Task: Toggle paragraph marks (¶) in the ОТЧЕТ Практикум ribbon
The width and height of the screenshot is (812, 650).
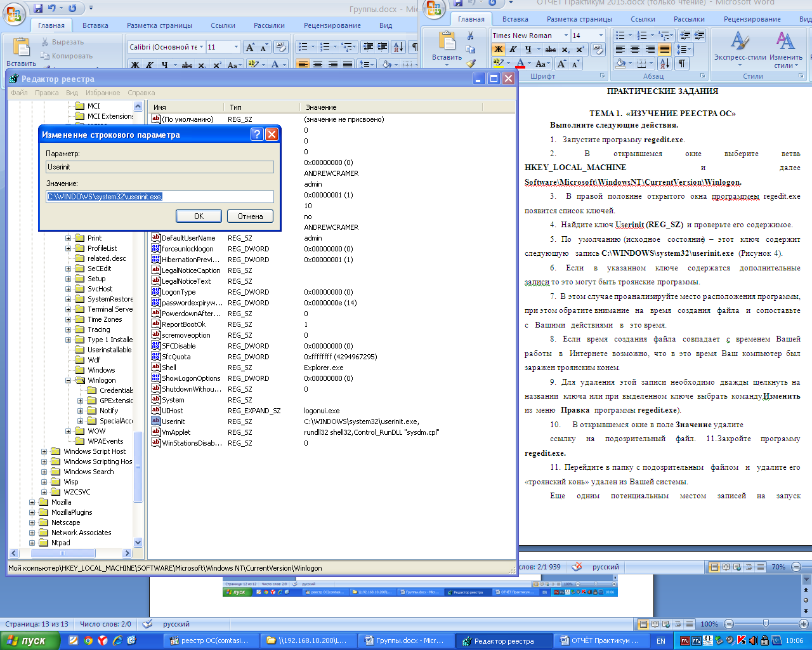Action: [681, 63]
